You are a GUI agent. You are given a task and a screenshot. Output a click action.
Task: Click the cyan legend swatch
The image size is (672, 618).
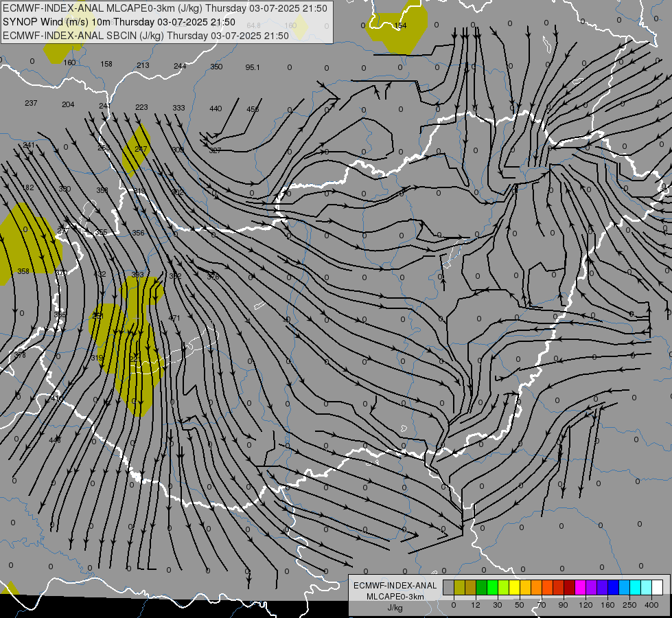(x=636, y=587)
